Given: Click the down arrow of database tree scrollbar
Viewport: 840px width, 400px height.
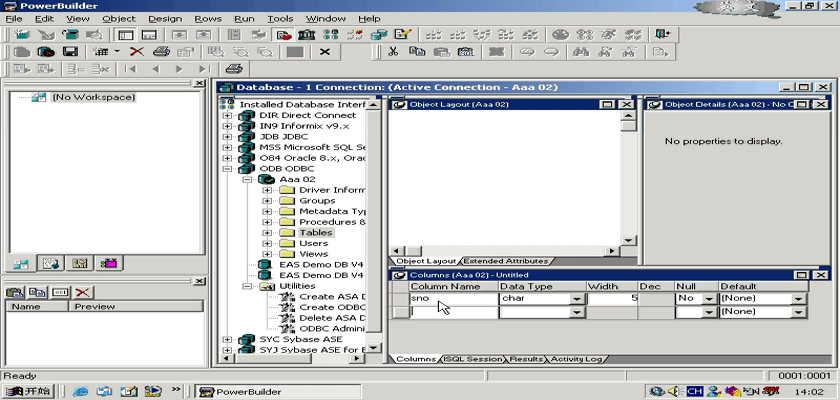Looking at the screenshot, I should pos(373,348).
